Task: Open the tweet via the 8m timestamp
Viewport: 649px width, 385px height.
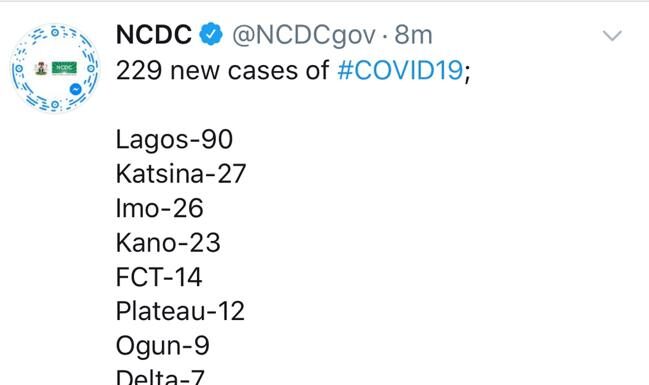Action: coord(413,34)
